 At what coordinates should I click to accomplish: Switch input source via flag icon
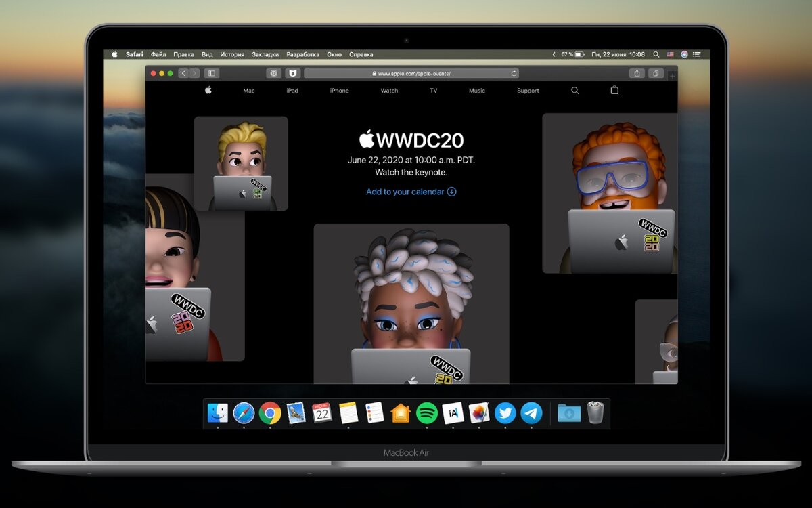coord(670,54)
